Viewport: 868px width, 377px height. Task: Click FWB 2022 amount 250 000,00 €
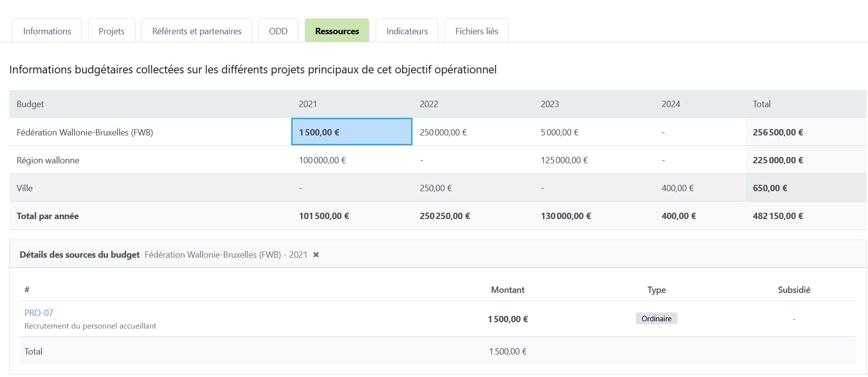(x=443, y=132)
